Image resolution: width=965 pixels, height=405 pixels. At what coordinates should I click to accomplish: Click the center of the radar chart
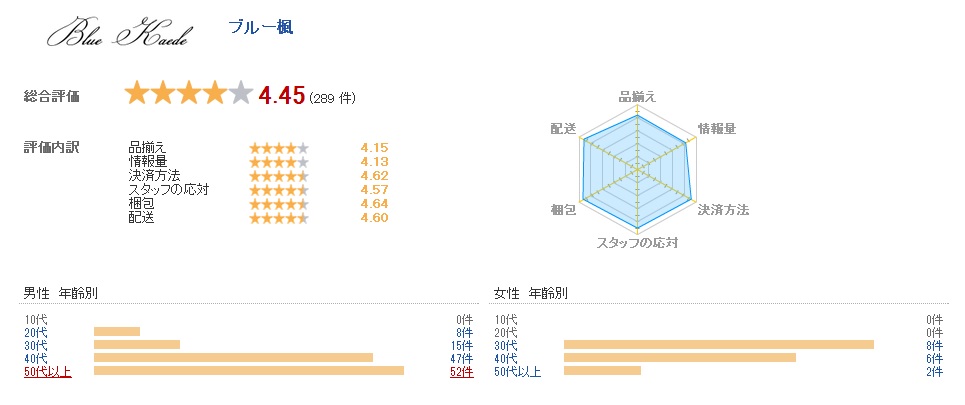coord(637,171)
